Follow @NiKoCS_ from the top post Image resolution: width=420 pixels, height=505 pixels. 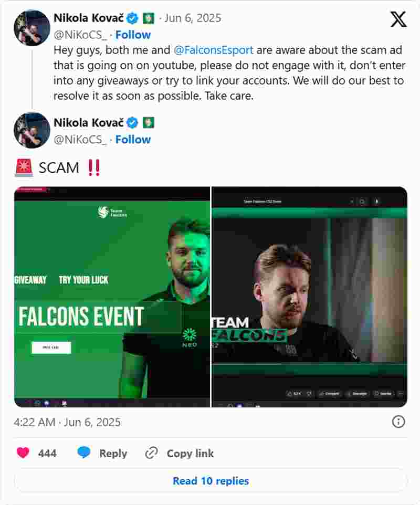pyautogui.click(x=133, y=35)
